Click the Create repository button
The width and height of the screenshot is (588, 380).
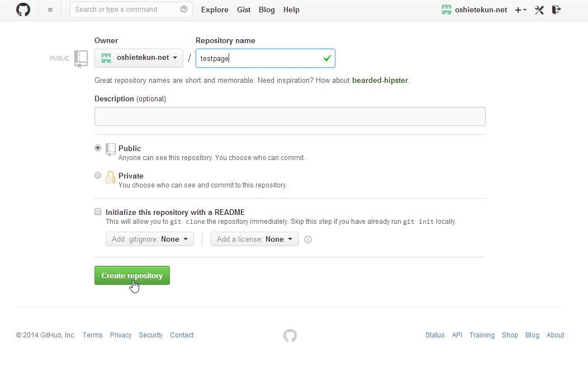(132, 275)
